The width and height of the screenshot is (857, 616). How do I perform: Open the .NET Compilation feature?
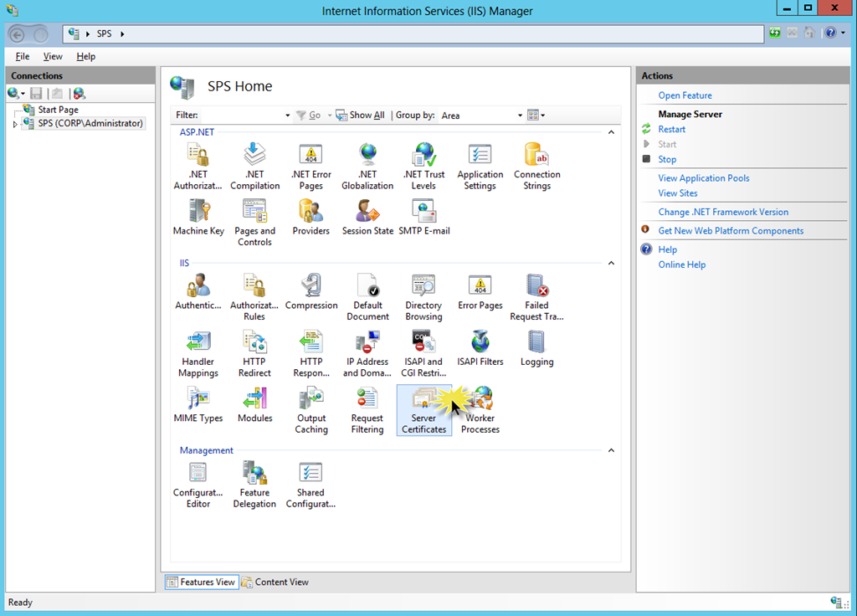(254, 167)
